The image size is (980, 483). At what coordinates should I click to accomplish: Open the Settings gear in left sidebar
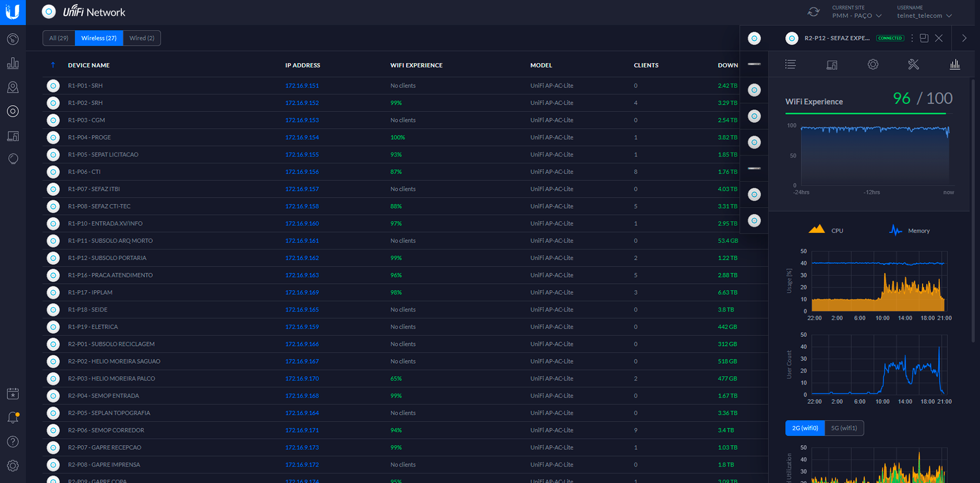[13, 466]
